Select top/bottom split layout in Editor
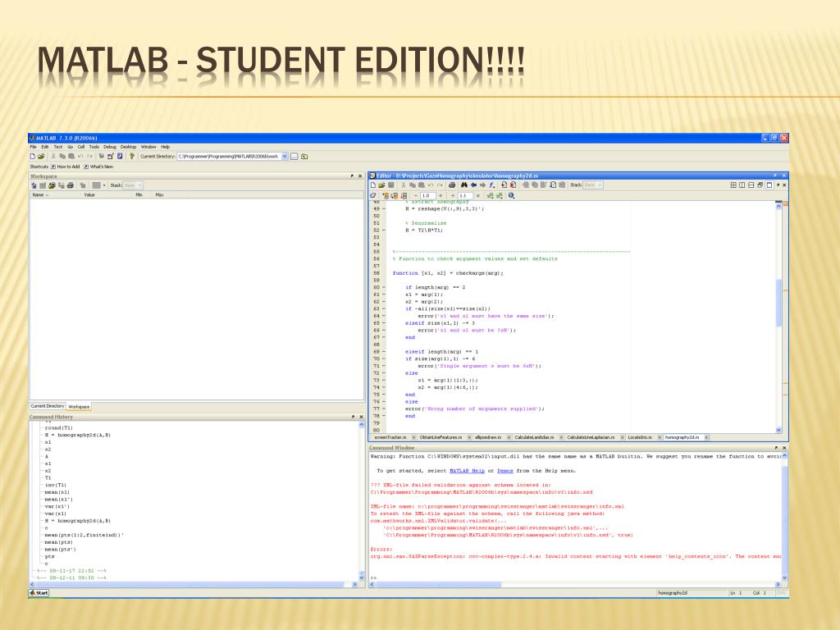This screenshot has height=630, width=840. (x=751, y=185)
